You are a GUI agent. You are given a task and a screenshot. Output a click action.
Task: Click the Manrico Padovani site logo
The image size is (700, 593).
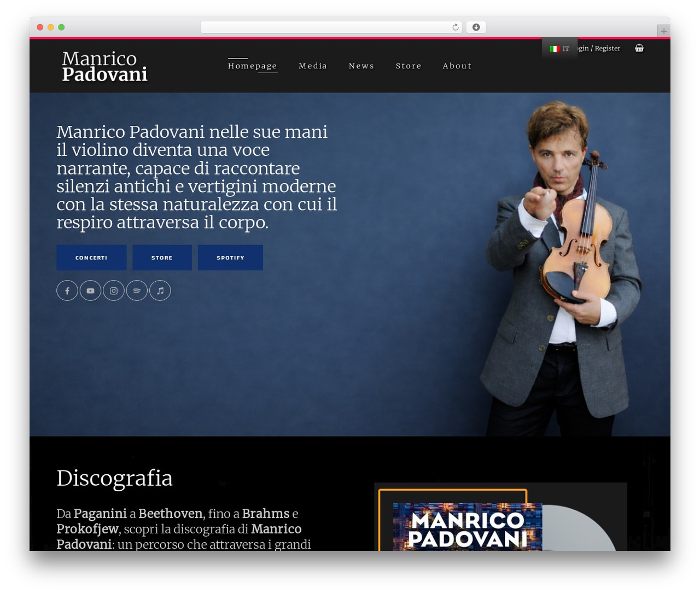104,66
